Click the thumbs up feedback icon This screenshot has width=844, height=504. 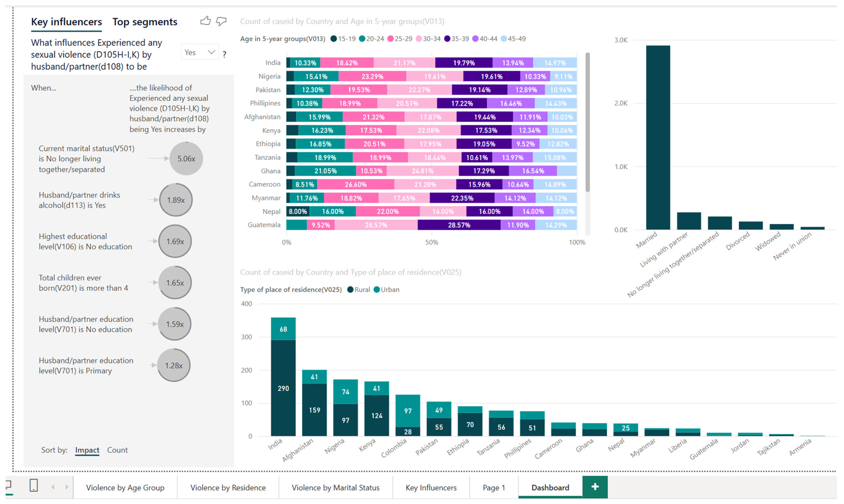(205, 21)
